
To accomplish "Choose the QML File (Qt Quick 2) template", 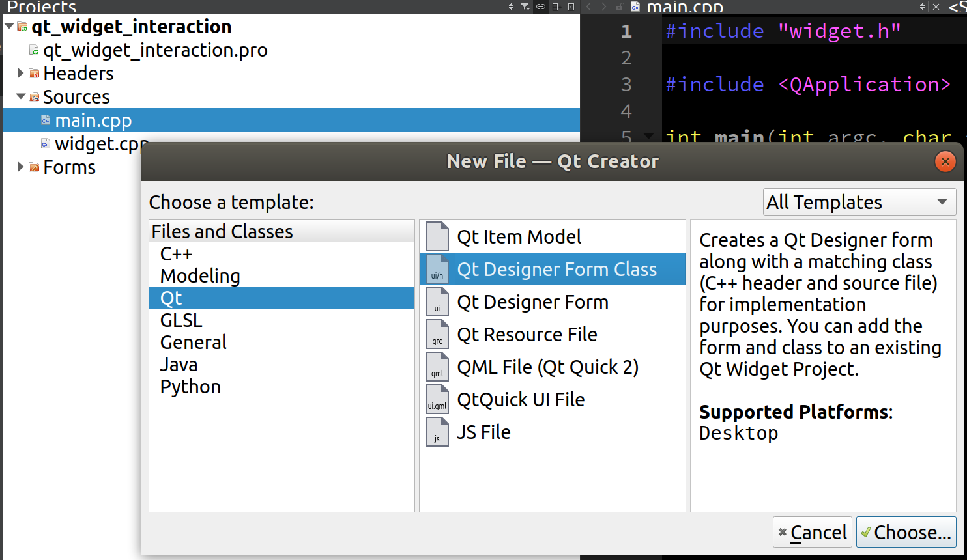I will (553, 367).
